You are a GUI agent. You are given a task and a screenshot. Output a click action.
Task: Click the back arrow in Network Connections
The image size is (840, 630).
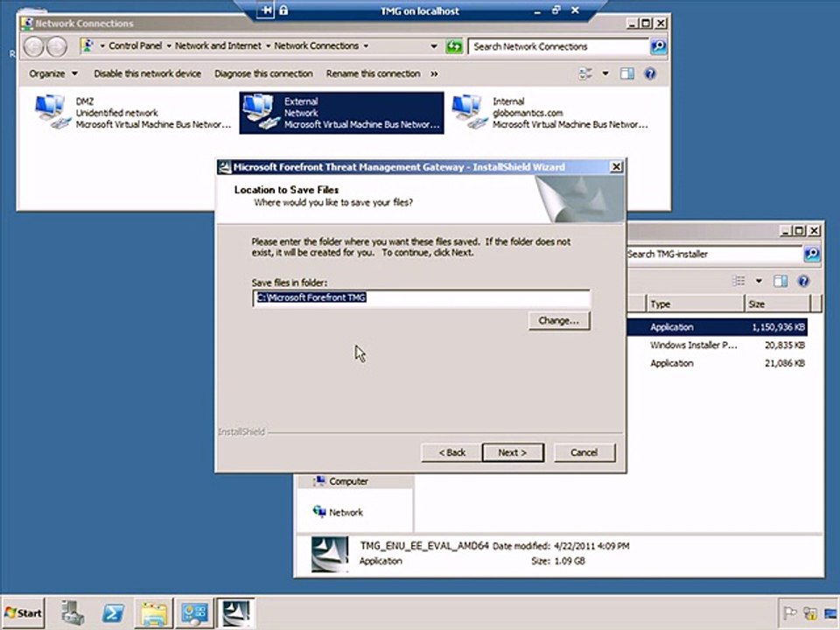click(x=34, y=46)
